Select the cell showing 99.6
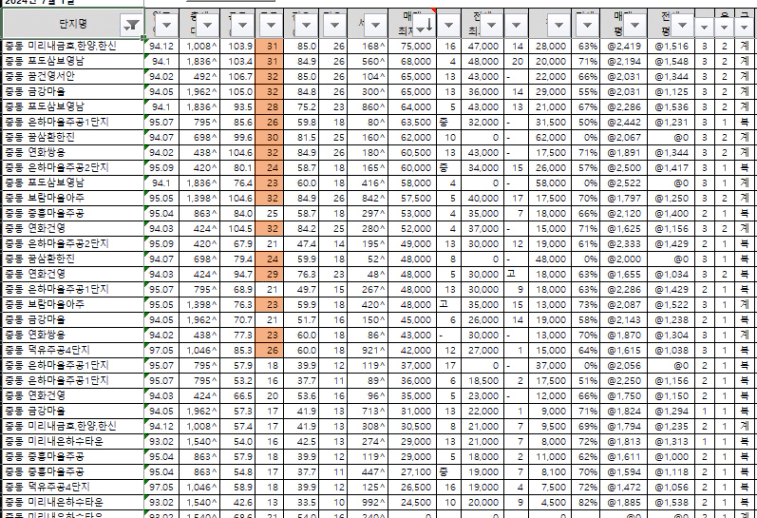 pyautogui.click(x=237, y=138)
